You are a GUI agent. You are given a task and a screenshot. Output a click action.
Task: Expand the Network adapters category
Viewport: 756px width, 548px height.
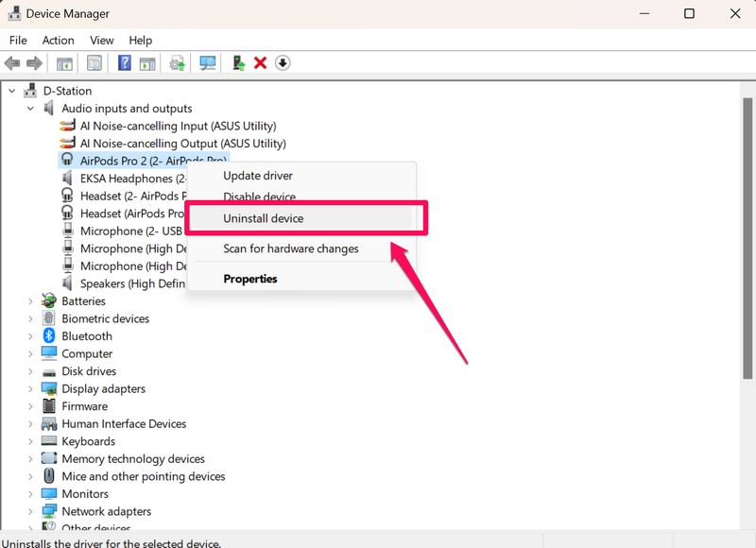click(x=30, y=512)
